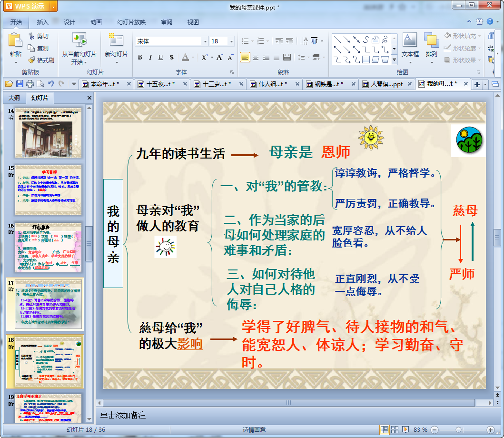Click the font color A icon
Viewport: 504px width, 438px height.
point(185,57)
